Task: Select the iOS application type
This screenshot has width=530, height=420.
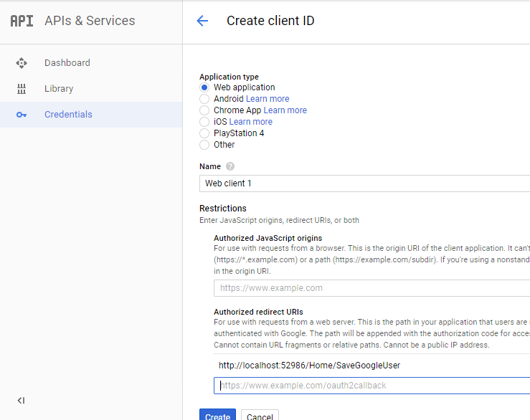Action: point(204,122)
